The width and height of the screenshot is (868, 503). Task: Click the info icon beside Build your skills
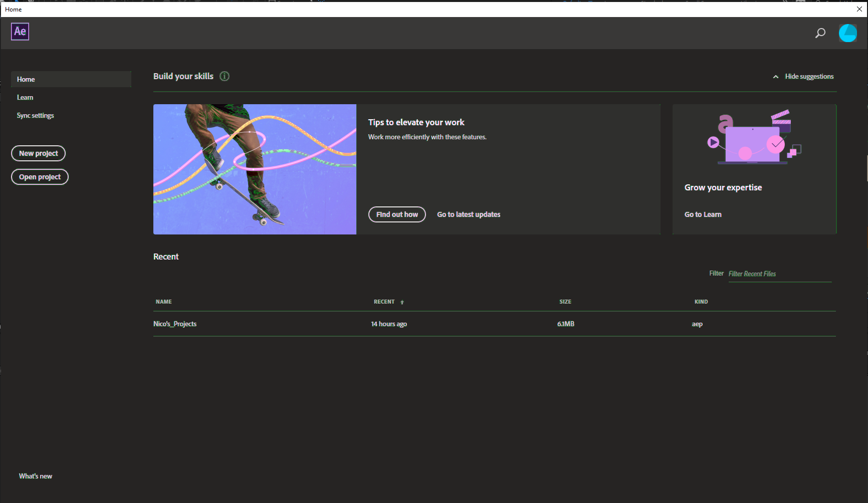224,76
